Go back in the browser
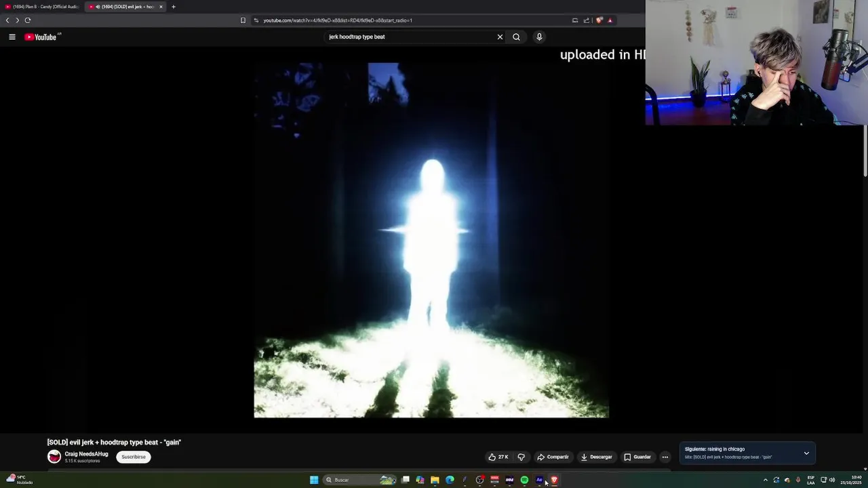Viewport: 868px width, 488px height. [7, 20]
